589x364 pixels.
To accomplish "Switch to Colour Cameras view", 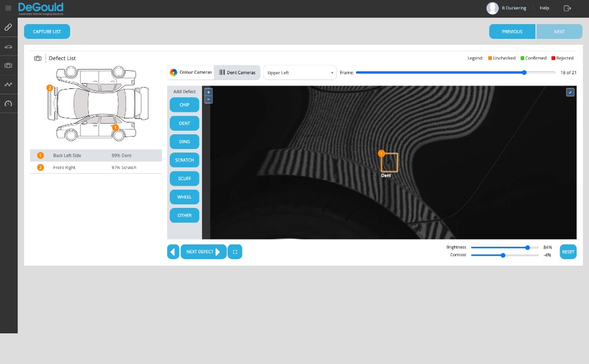I will [191, 72].
